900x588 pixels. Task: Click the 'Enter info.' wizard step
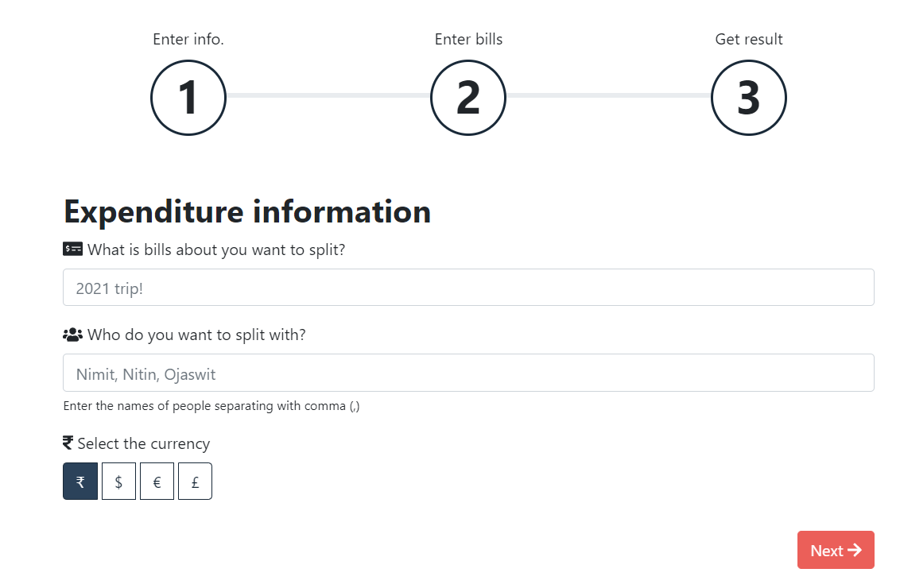(x=188, y=38)
